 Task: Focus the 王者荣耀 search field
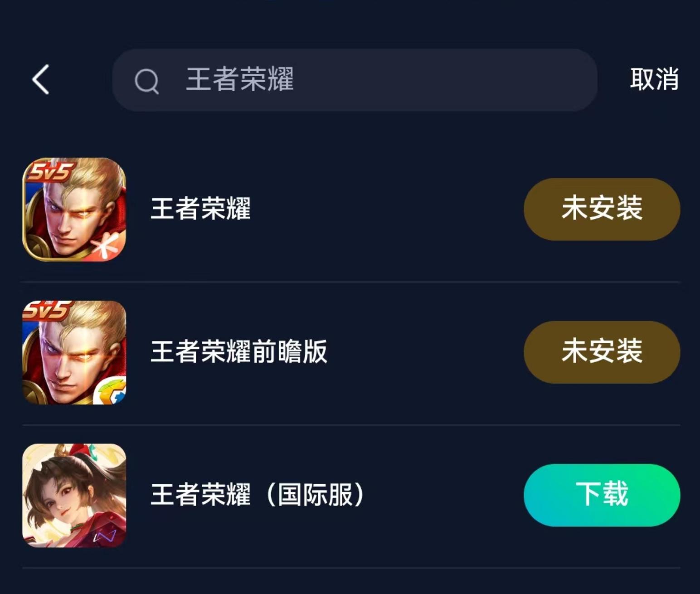(355, 80)
